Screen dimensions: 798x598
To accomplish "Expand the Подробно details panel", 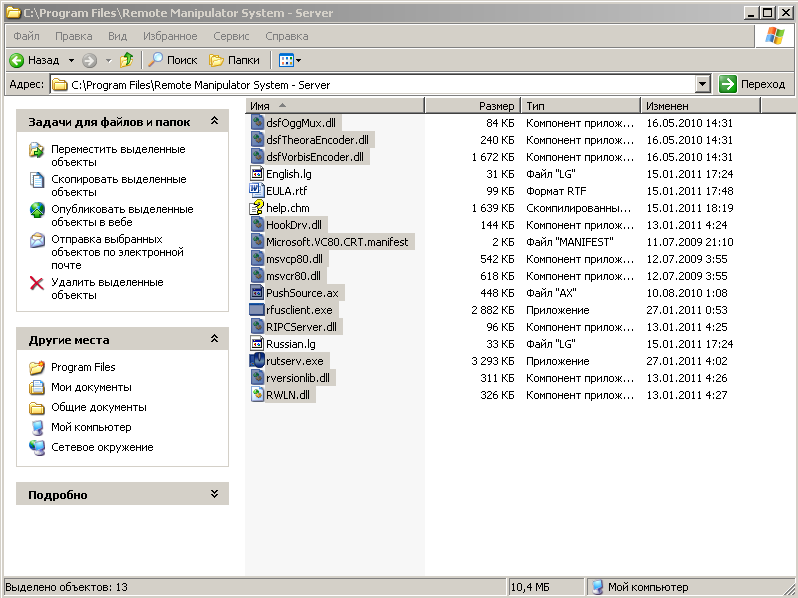I will 214,494.
